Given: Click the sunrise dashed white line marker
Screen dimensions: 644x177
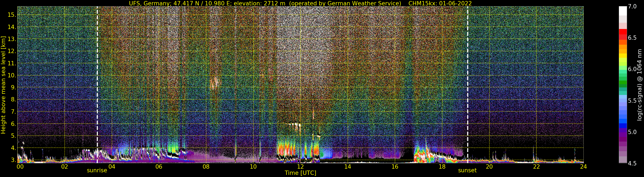Looking at the screenshot, I should pos(97,85).
